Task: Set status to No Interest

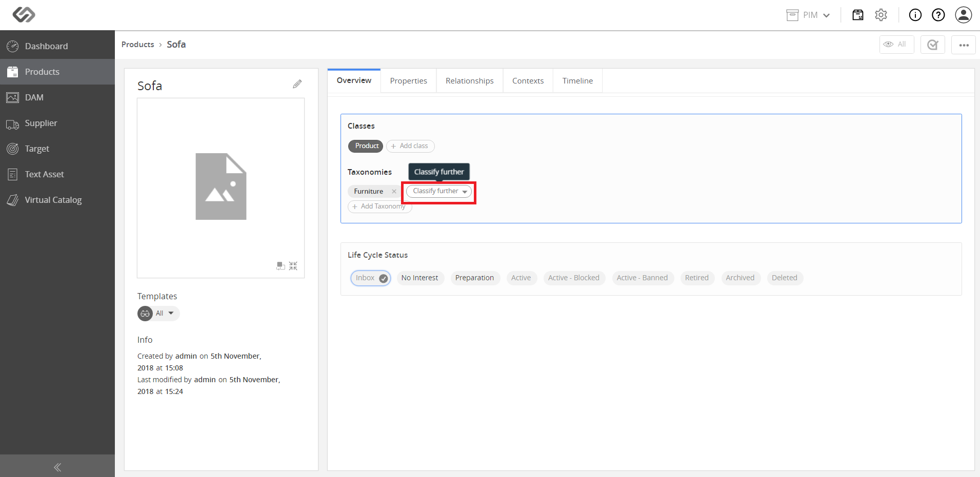Action: tap(419, 278)
